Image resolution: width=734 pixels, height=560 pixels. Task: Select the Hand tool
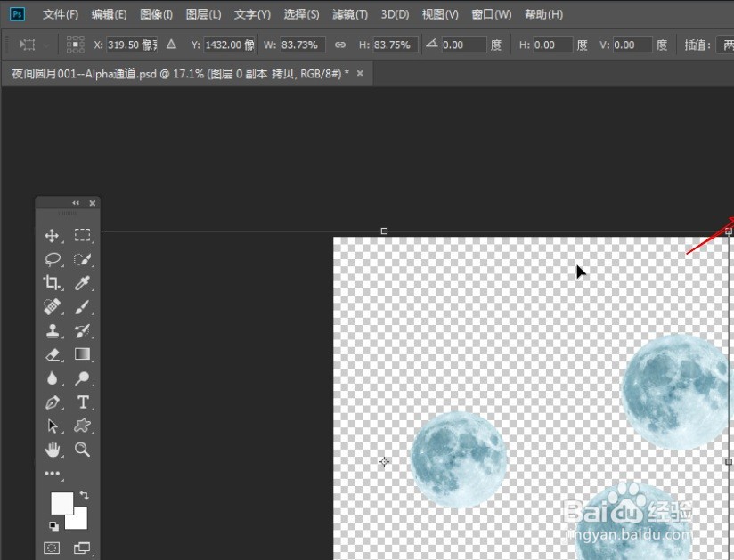click(x=52, y=450)
